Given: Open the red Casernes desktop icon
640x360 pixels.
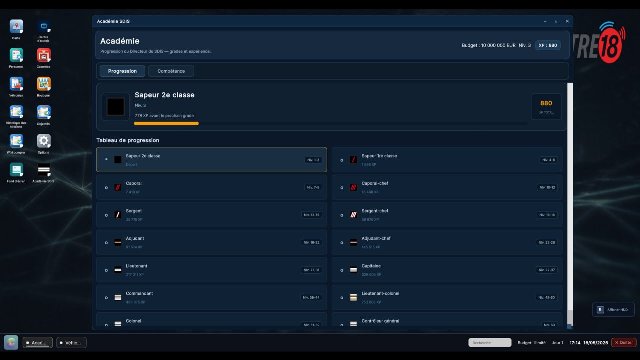Looking at the screenshot, I should 44,55.
